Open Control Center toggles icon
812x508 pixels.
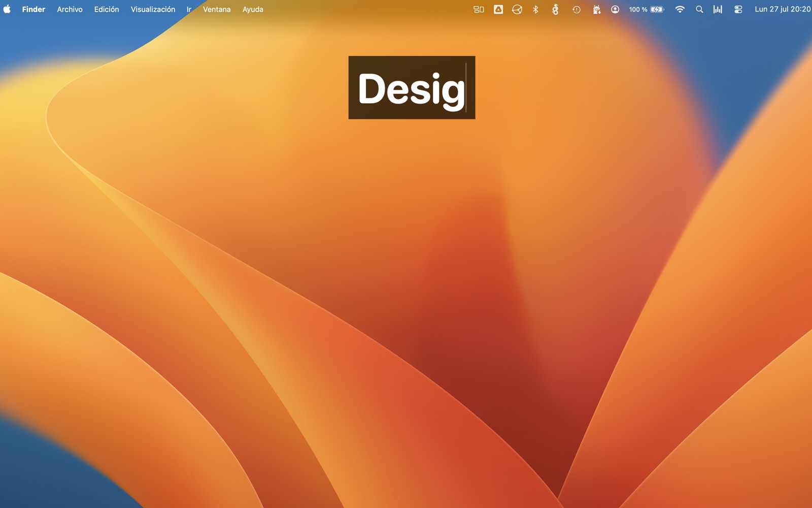738,9
